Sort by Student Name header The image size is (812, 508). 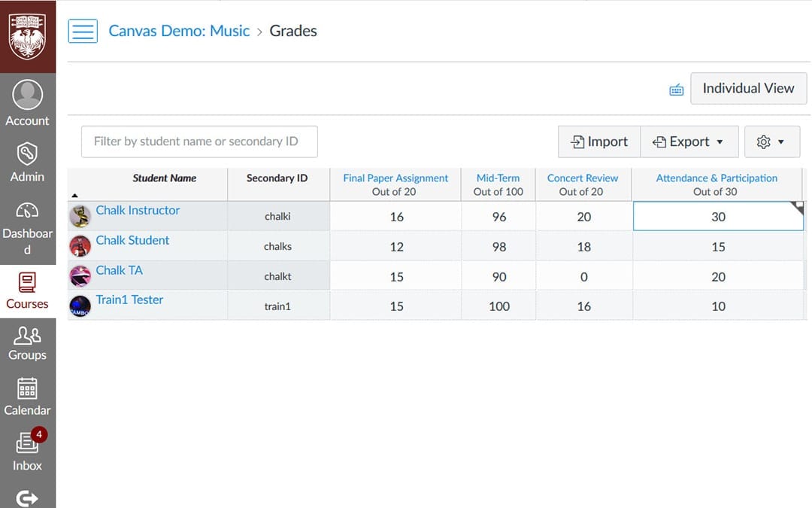(x=165, y=178)
